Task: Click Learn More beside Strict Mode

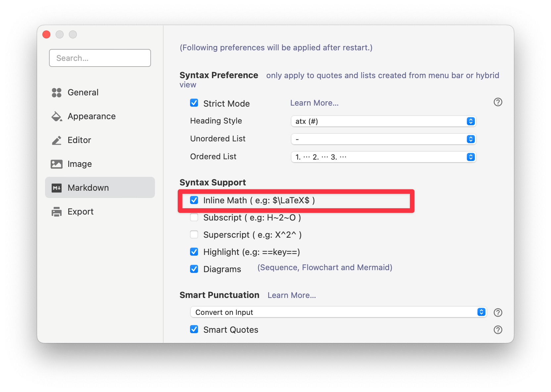Action: (314, 103)
